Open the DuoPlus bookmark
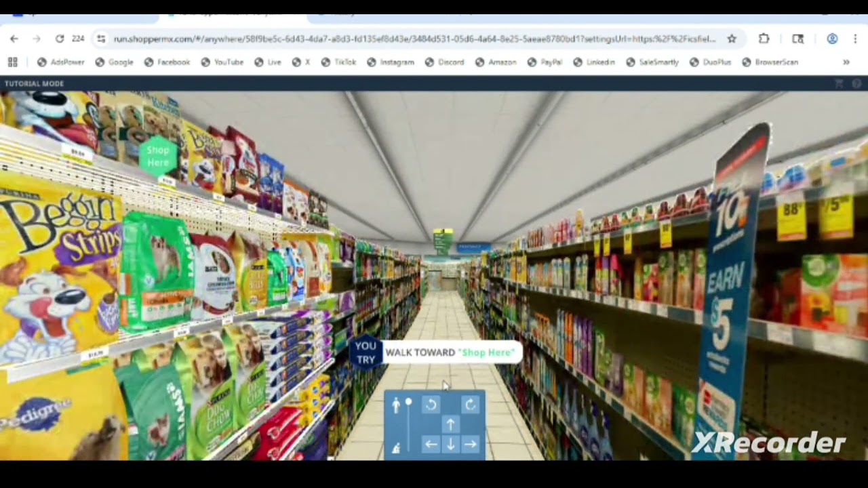Viewport: 868px width, 488px height. [x=711, y=62]
